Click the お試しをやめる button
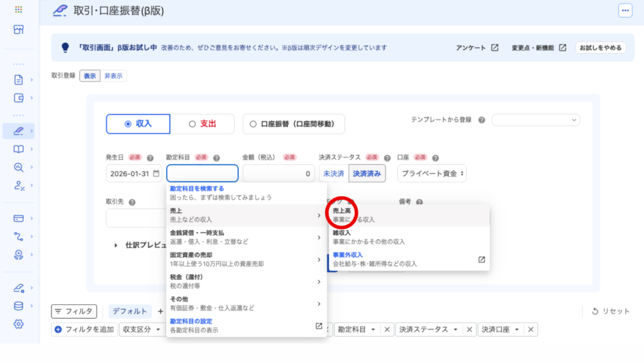Screen dimensions: 644x362 point(600,48)
